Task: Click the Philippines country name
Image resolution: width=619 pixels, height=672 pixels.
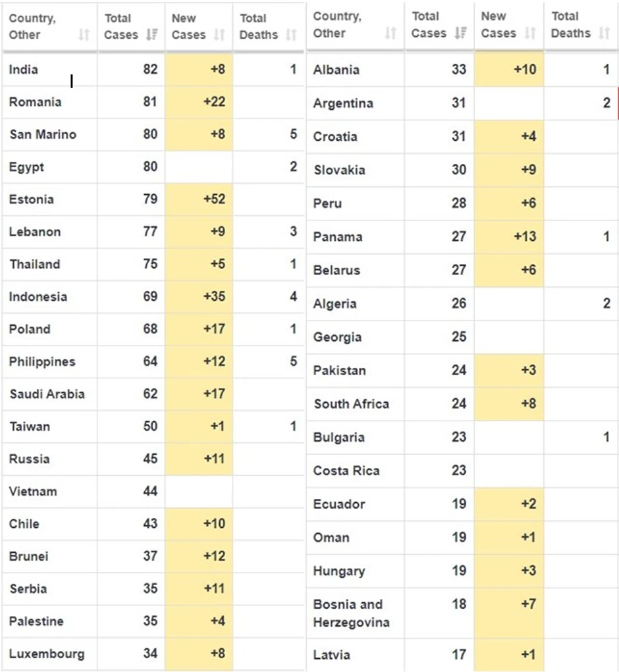Action: 42,361
